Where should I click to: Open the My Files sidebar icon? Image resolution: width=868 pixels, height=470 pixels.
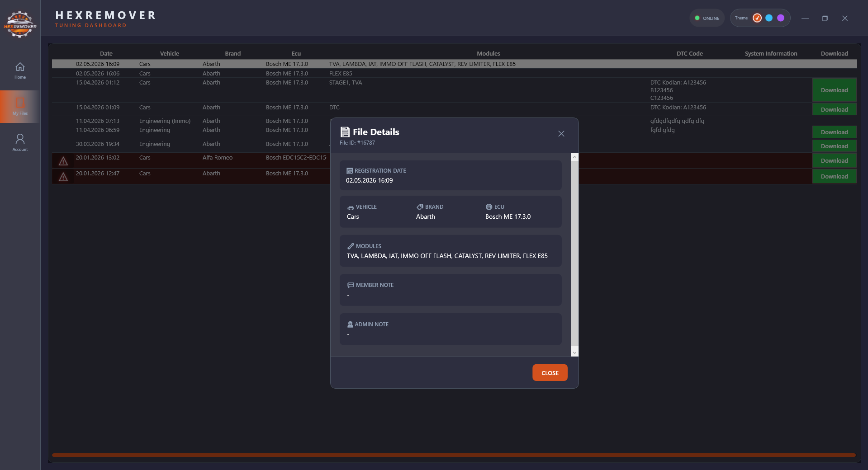pos(20,103)
